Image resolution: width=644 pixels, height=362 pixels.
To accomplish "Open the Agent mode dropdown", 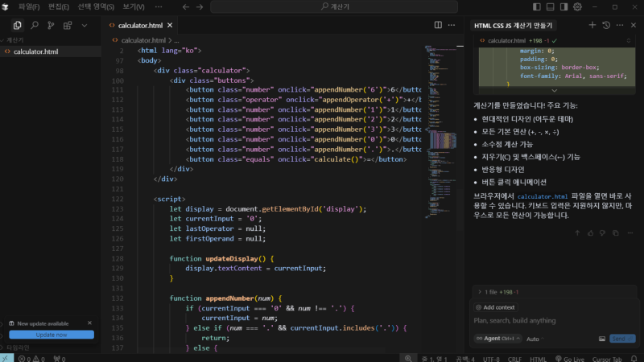I will [497, 339].
